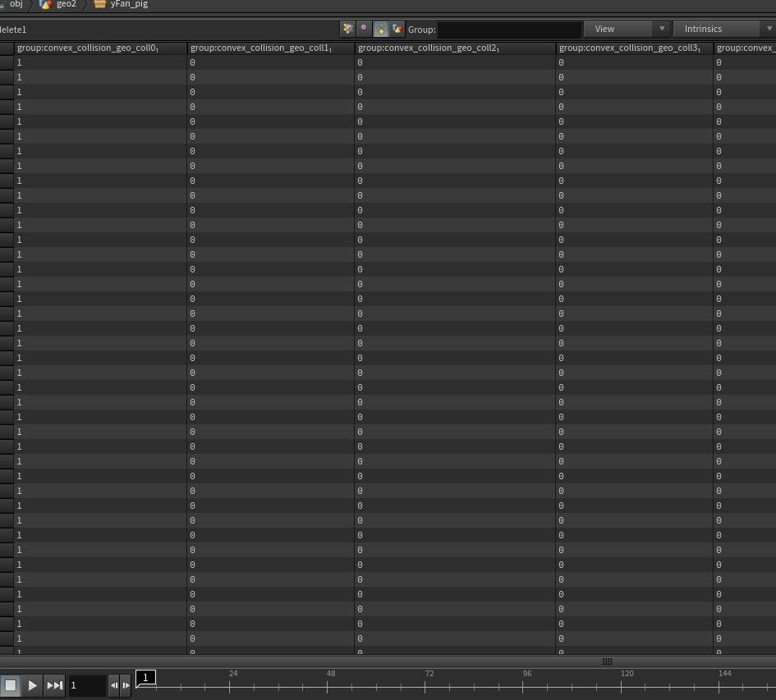The height and width of the screenshot is (700, 776).
Task: Open the View dropdown menu
Action: coord(627,30)
